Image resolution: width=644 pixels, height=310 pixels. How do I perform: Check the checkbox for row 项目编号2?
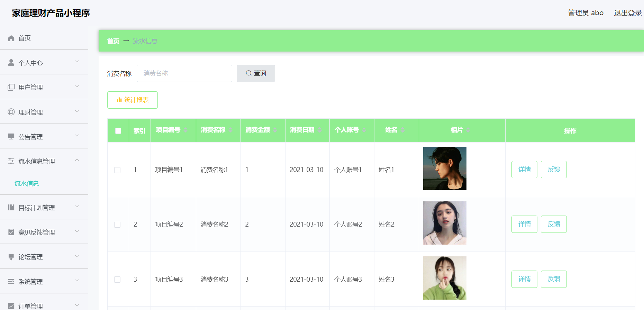[117, 225]
